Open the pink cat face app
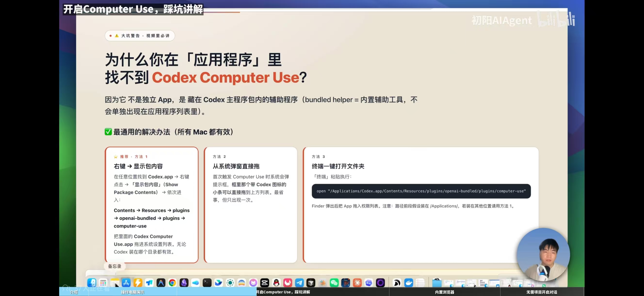 (253, 283)
